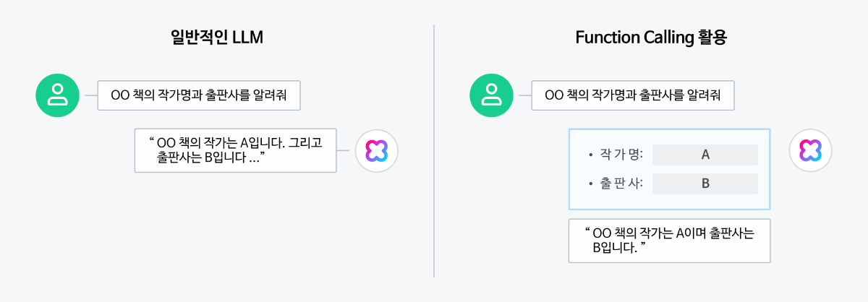
Task: Click the bullet point before 작가명
Action: click(x=590, y=155)
